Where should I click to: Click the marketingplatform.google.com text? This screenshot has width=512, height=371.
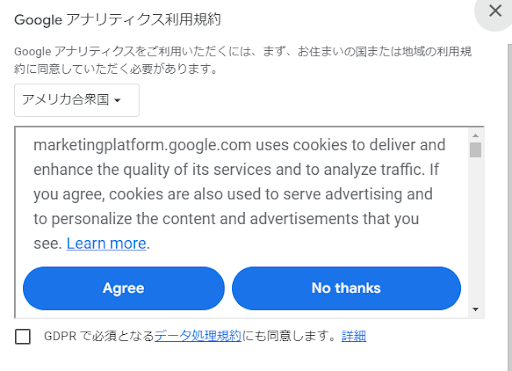(142, 145)
